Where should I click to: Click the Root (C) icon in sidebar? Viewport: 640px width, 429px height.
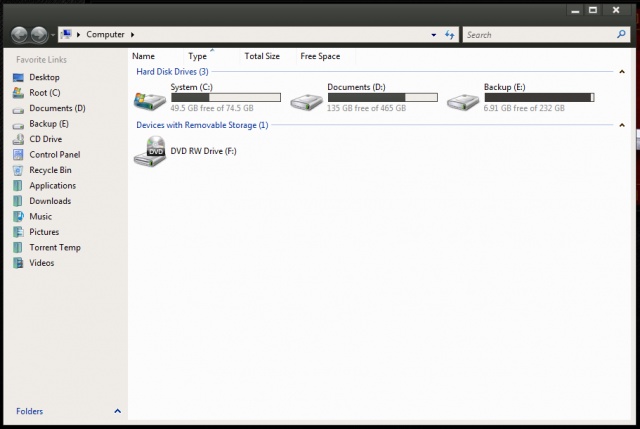click(x=18, y=93)
